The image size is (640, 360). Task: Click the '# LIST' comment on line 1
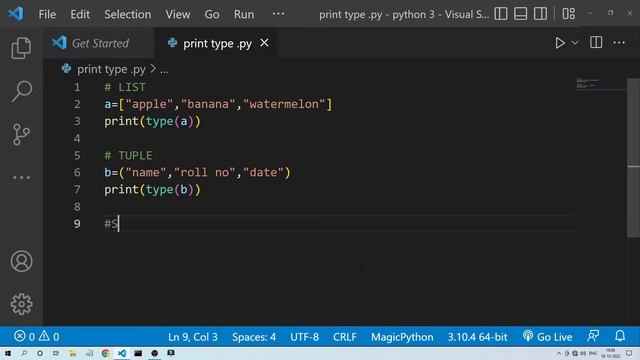(125, 87)
